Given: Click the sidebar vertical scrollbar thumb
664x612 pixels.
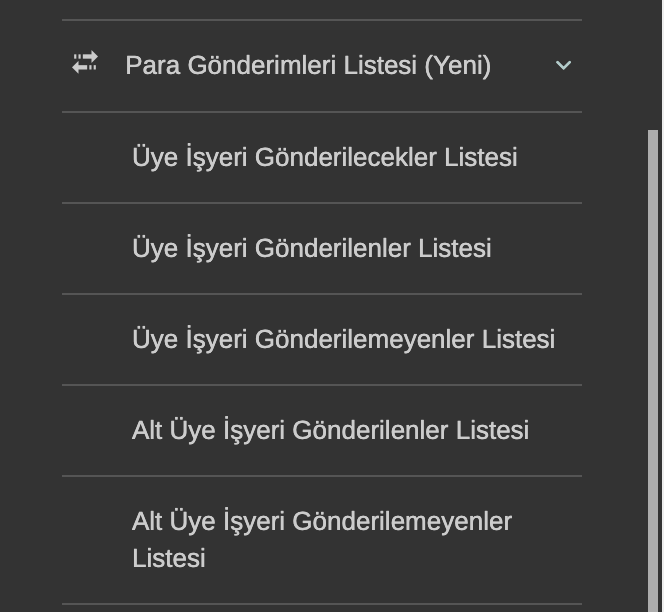Looking at the screenshot, I should tap(654, 370).
